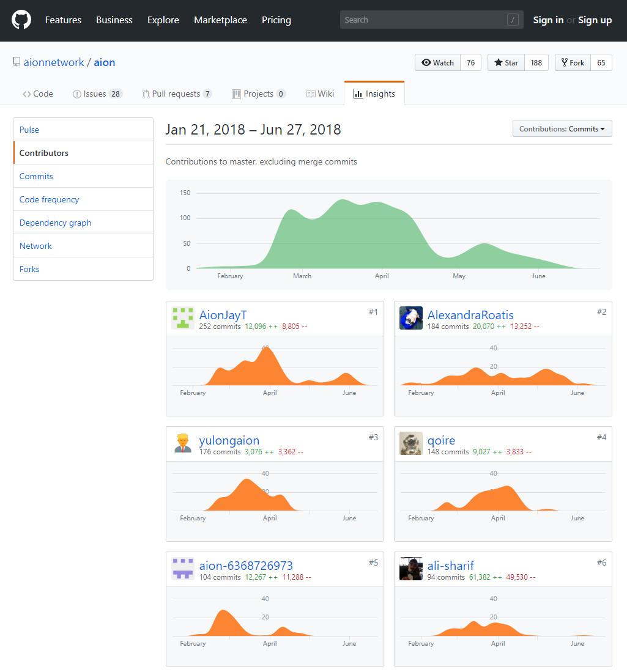Image resolution: width=627 pixels, height=672 pixels.
Task: Click AionJayT's #1 rank label
Action: tap(373, 312)
